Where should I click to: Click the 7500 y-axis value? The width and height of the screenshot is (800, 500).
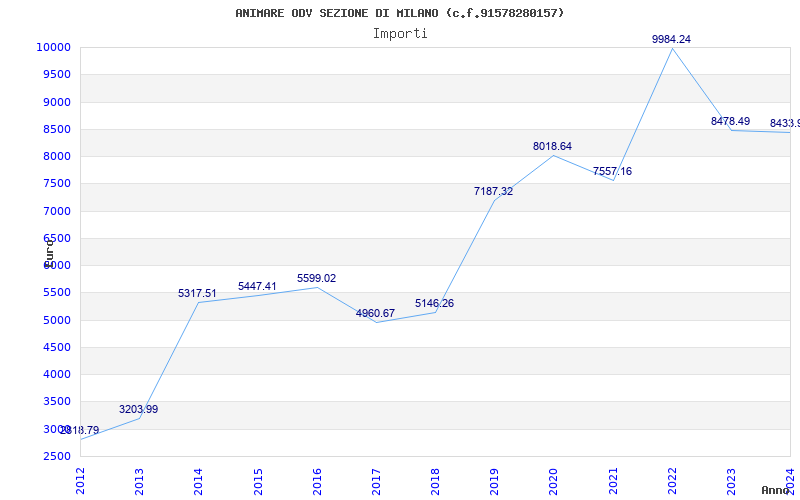click(56, 184)
